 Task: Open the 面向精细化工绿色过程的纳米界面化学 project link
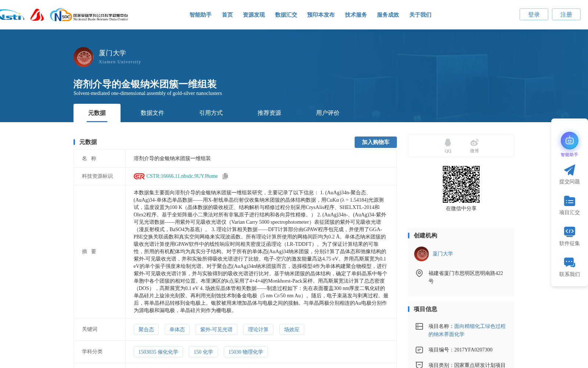coord(467,330)
